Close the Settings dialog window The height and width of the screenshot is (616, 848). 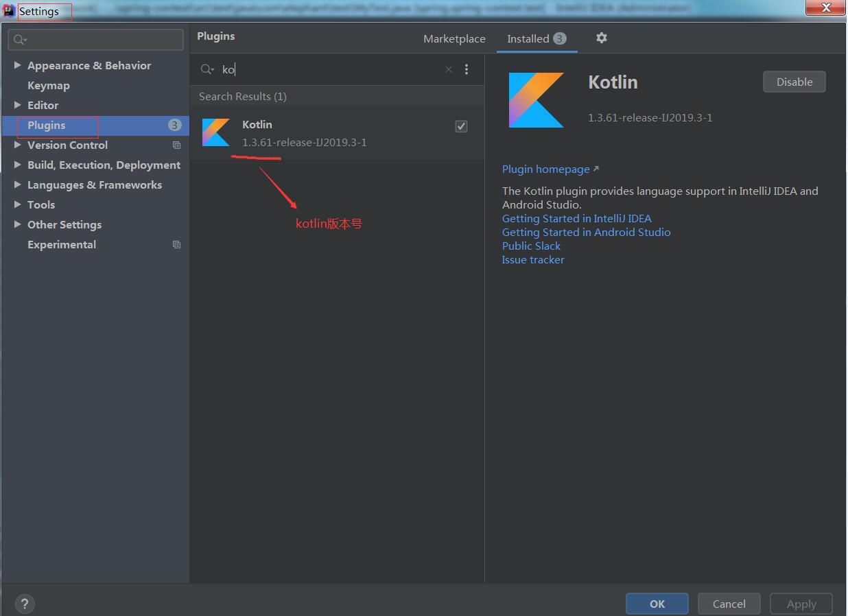click(826, 8)
